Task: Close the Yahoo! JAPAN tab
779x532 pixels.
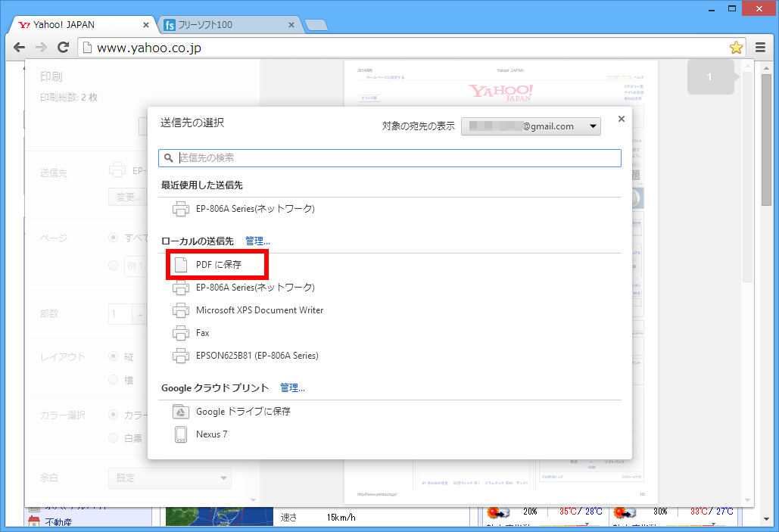Action: pyautogui.click(x=145, y=25)
